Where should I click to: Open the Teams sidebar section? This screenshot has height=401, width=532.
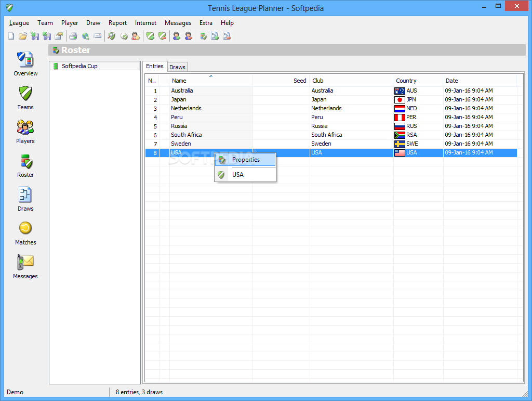[x=25, y=98]
